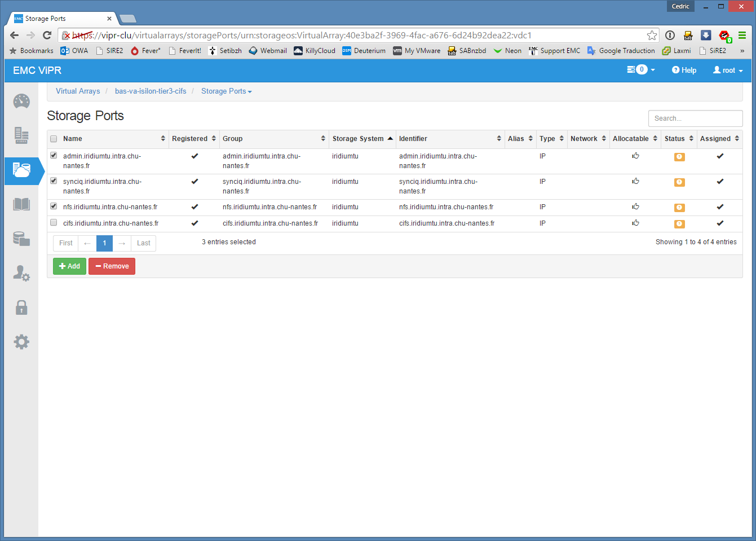Check the cifs.iridiumtu port checkbox

click(x=54, y=223)
